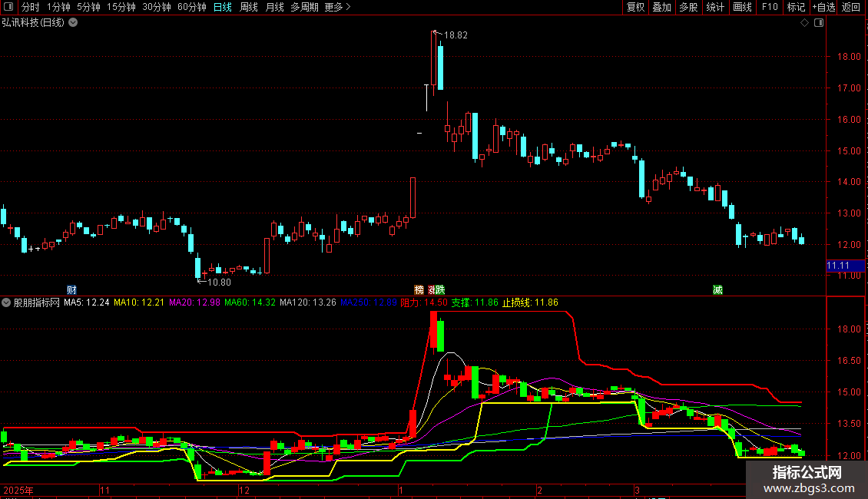
Task: Select the 15分钟 period tab
Action: click(121, 7)
